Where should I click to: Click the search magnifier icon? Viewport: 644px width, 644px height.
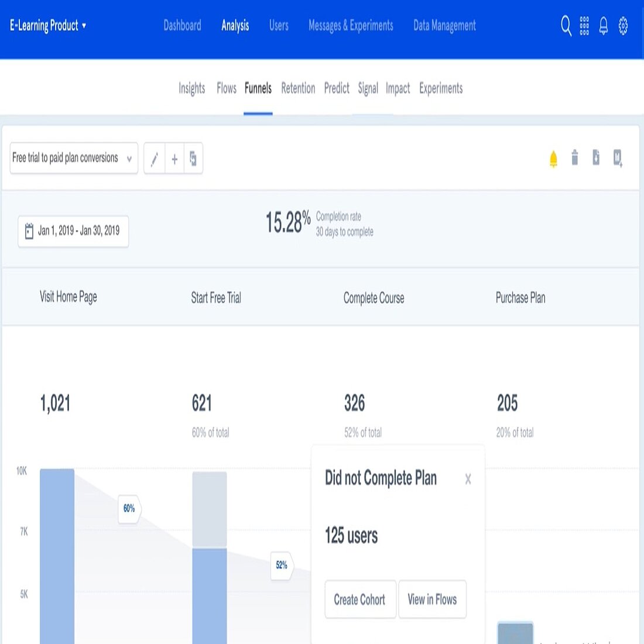[566, 26]
